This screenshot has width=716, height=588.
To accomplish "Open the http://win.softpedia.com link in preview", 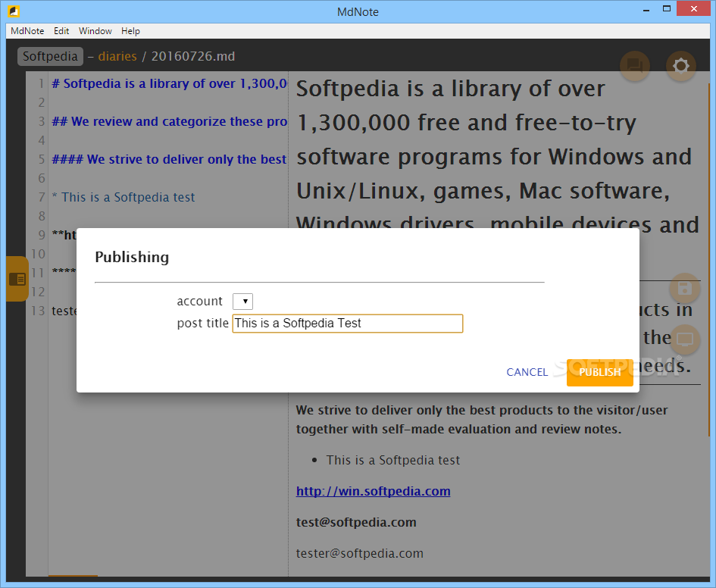I will [373, 491].
